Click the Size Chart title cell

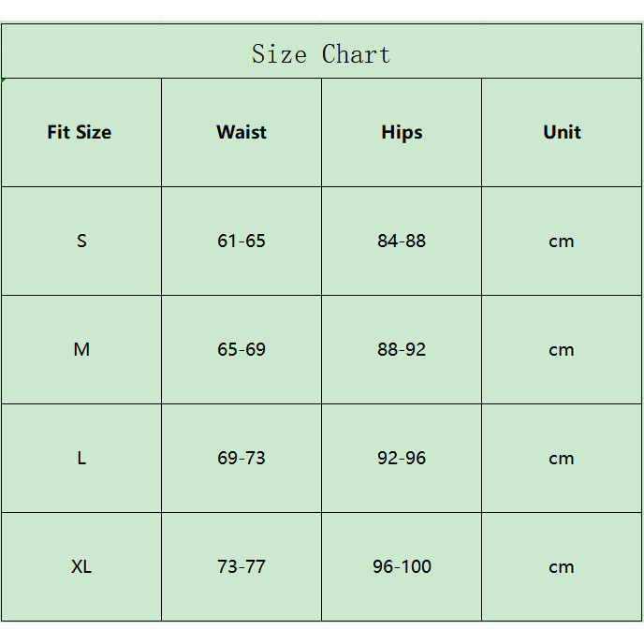(x=321, y=53)
